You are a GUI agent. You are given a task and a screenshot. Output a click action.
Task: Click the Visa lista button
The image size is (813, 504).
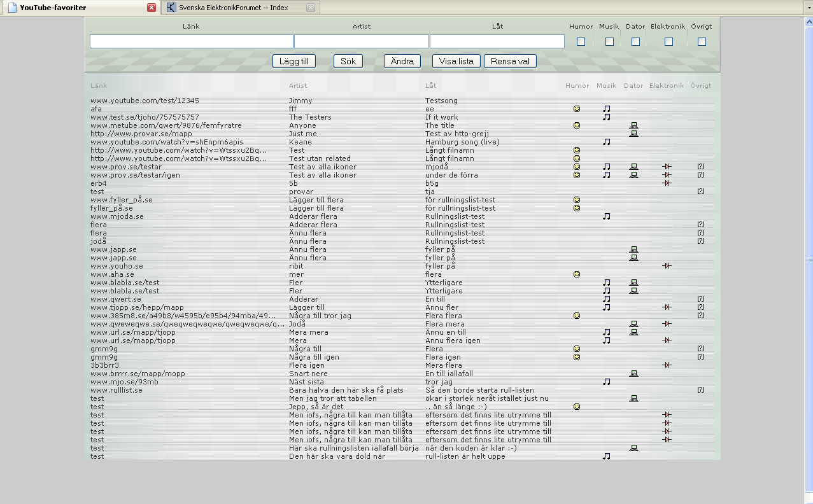coord(456,61)
